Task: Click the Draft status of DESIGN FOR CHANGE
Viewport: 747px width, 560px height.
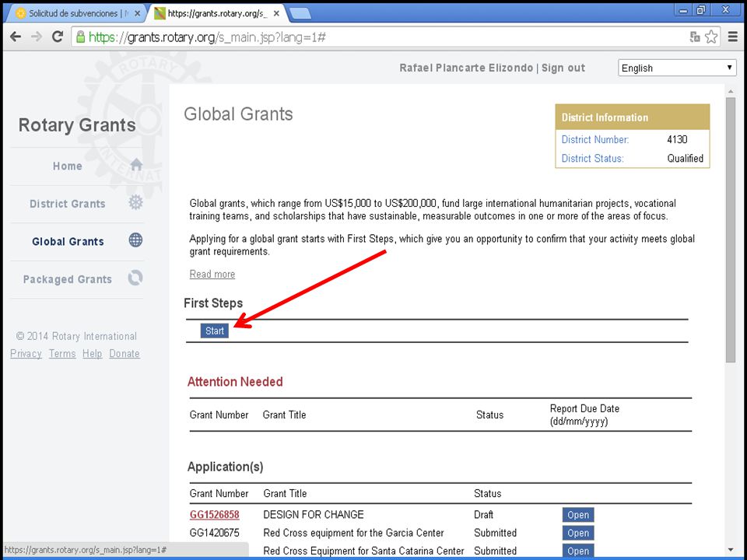Action: tap(483, 515)
